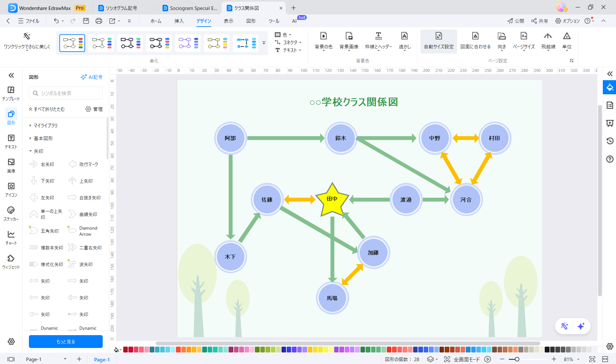Open the Stickers sidebar panel

tap(11, 214)
